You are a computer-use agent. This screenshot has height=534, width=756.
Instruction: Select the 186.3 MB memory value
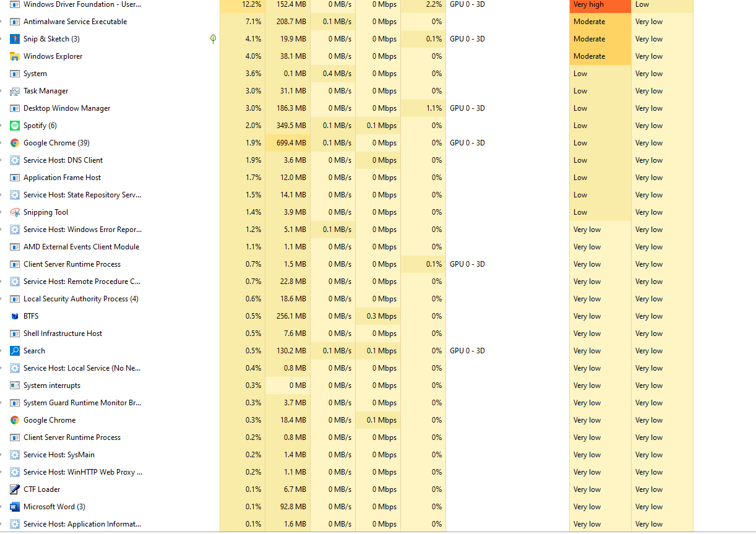coord(291,108)
